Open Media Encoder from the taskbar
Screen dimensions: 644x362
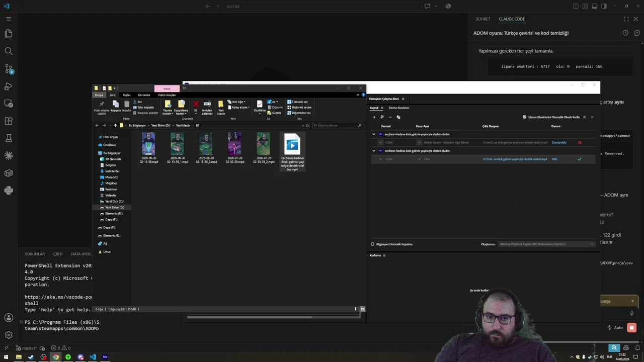105,357
